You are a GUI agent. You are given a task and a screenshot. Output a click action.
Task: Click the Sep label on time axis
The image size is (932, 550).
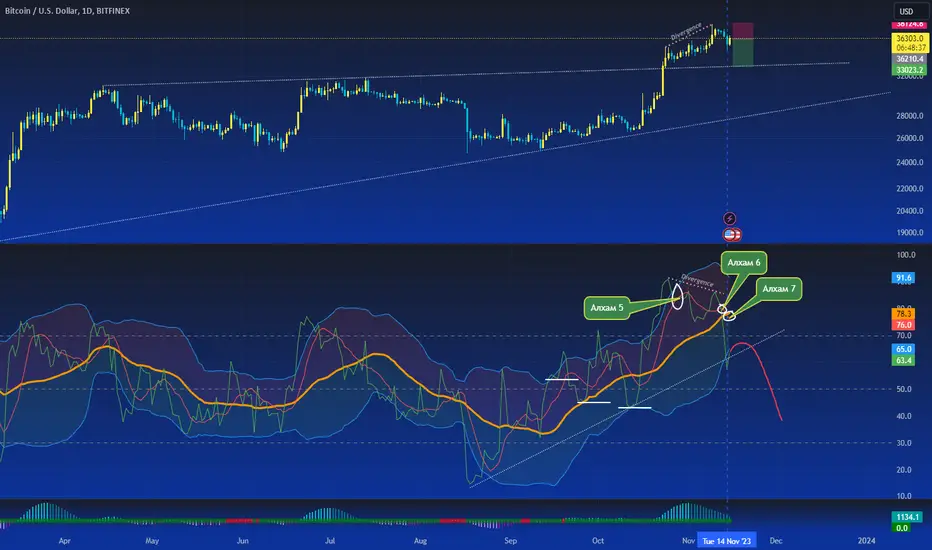coord(510,540)
